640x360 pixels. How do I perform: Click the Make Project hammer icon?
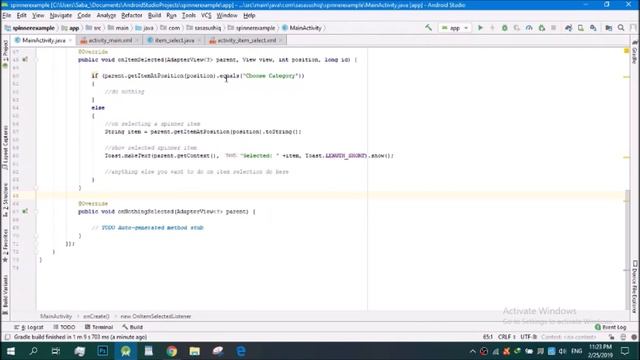(x=428, y=28)
